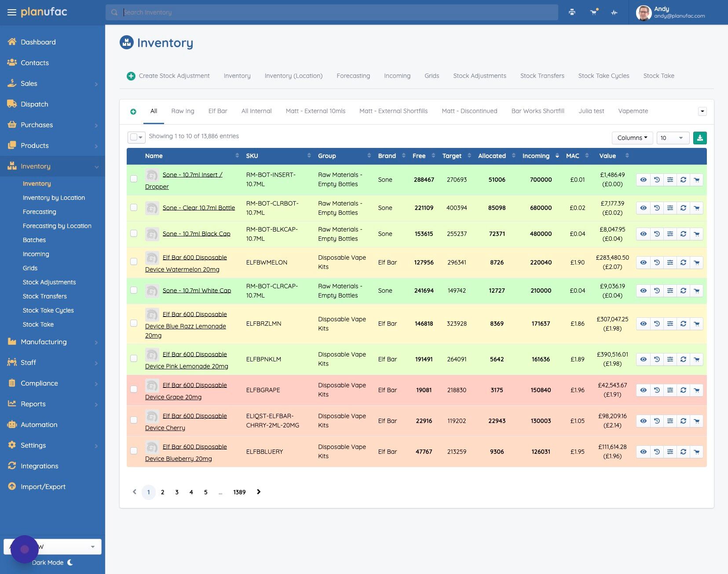This screenshot has width=728, height=574.
Task: Expand the Reports sidebar menu
Action: (52, 404)
